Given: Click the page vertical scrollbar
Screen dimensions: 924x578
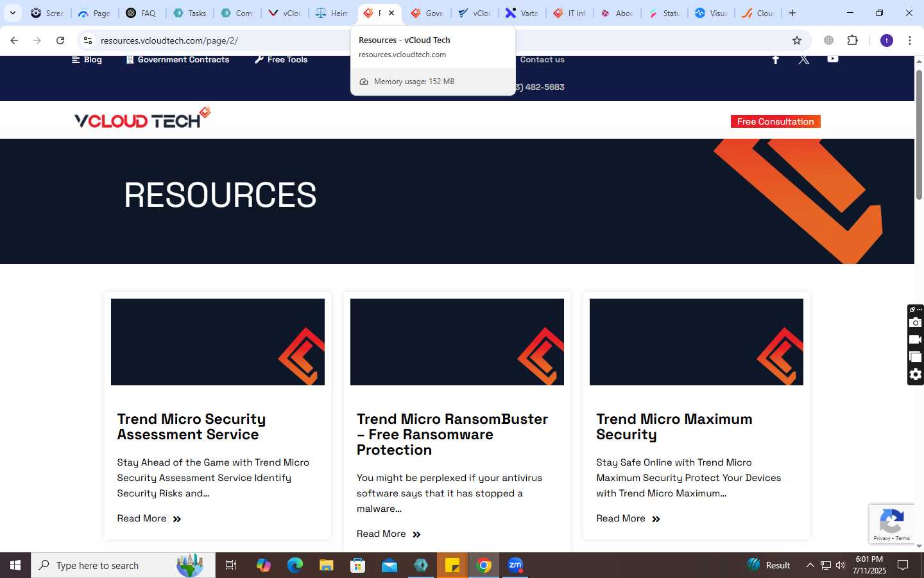Looking at the screenshot, I should point(919,135).
